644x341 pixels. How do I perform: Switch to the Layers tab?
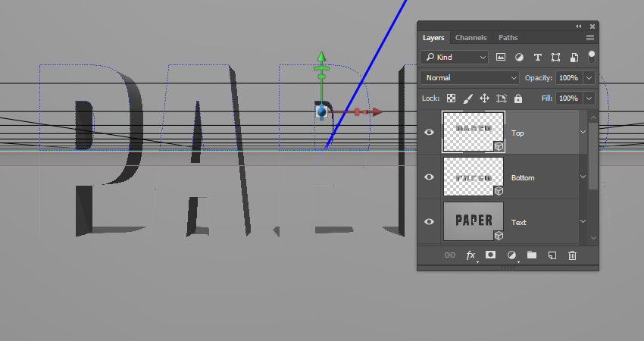click(x=433, y=37)
